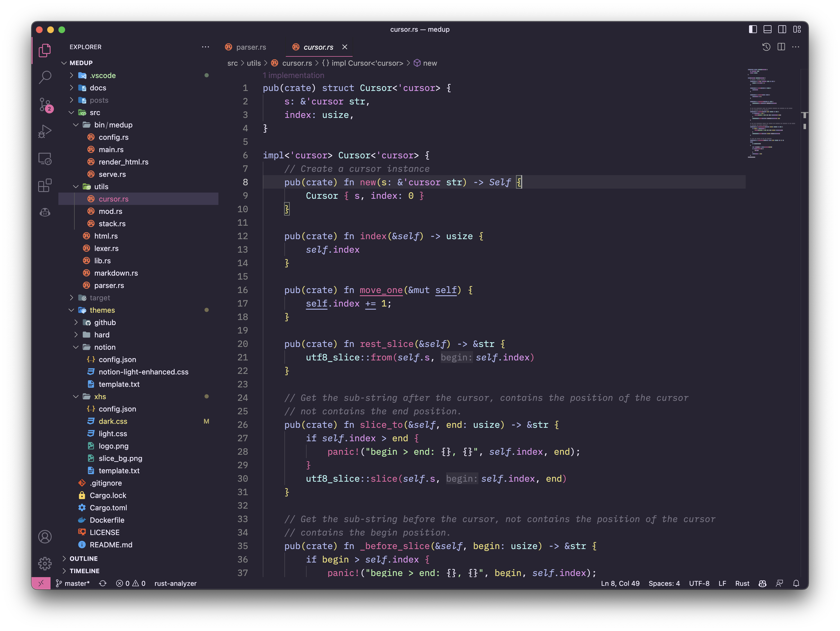The height and width of the screenshot is (631, 840).
Task: Collapse the themes folder
Action: pyautogui.click(x=102, y=310)
